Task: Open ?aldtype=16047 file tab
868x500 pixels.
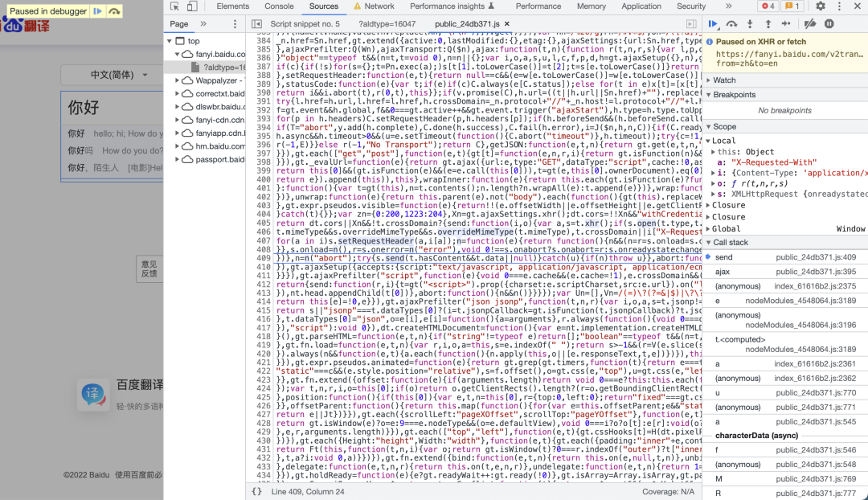Action: [x=387, y=24]
